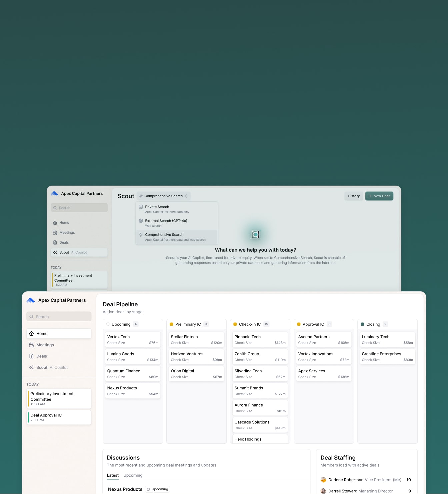
Task: Open the Preliminary Investment Committee meeting
Action: [59, 398]
